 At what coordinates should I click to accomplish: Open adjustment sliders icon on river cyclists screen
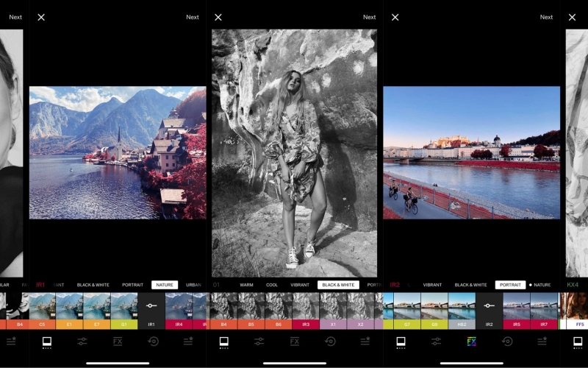click(x=436, y=342)
